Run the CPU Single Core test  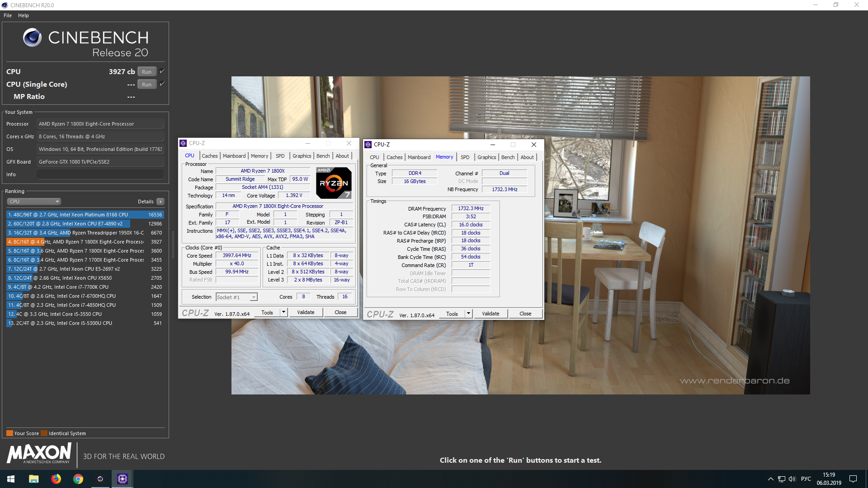[x=146, y=84]
